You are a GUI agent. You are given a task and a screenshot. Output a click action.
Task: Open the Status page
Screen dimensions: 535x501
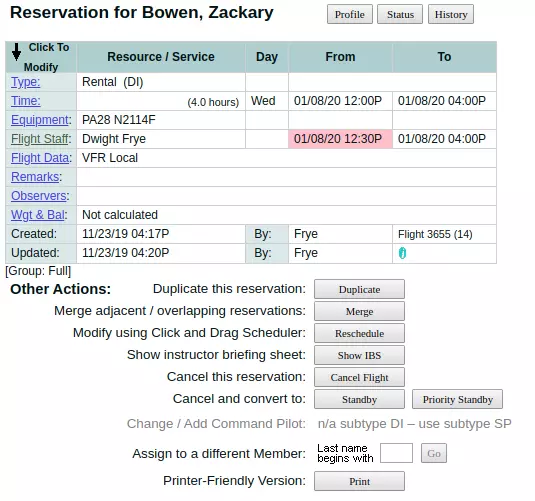click(400, 14)
